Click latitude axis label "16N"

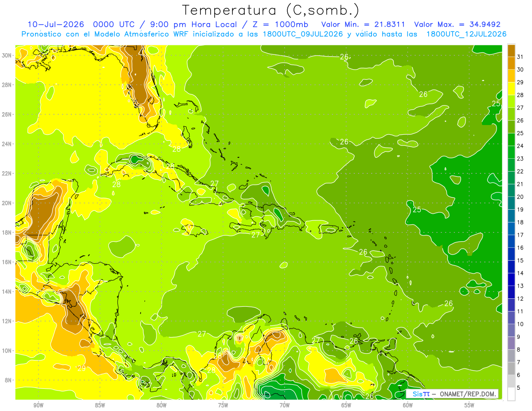click(x=7, y=262)
